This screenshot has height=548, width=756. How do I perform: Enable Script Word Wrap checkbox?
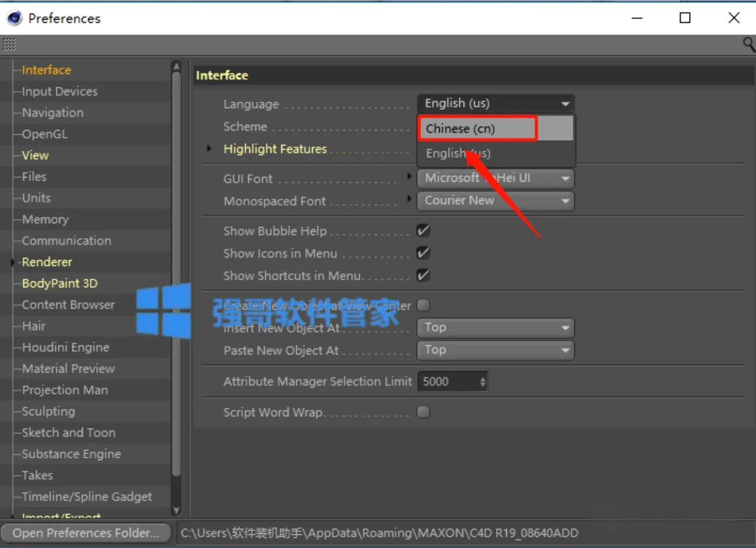pyautogui.click(x=423, y=411)
